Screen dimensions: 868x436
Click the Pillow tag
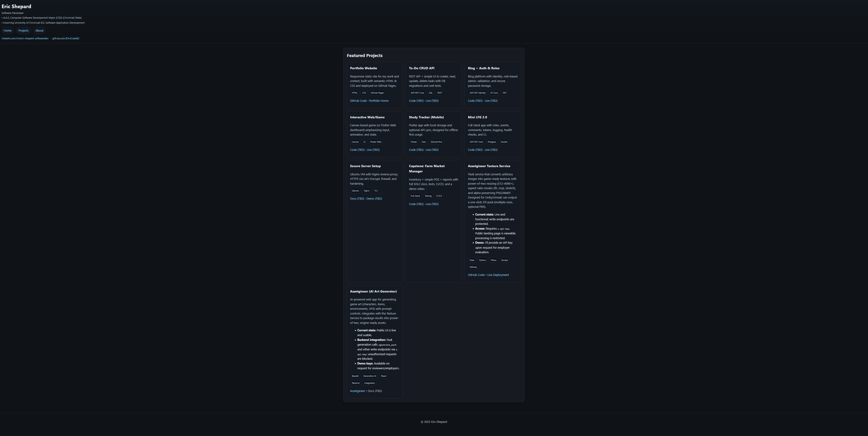(494, 260)
